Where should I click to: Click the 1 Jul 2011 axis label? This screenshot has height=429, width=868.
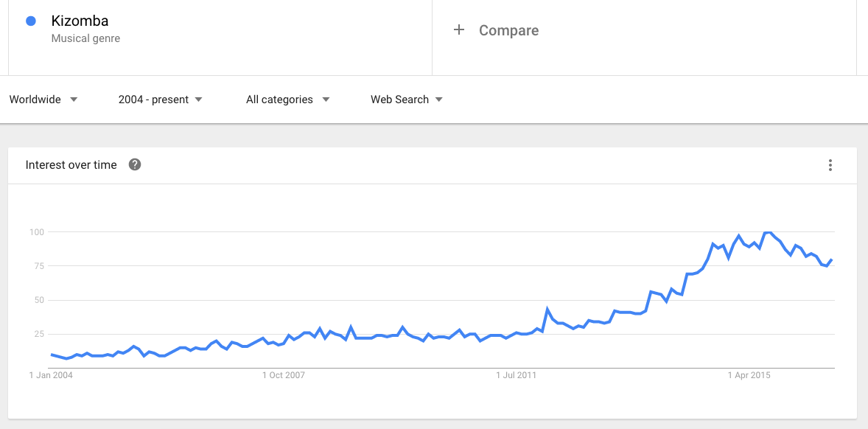pyautogui.click(x=517, y=375)
